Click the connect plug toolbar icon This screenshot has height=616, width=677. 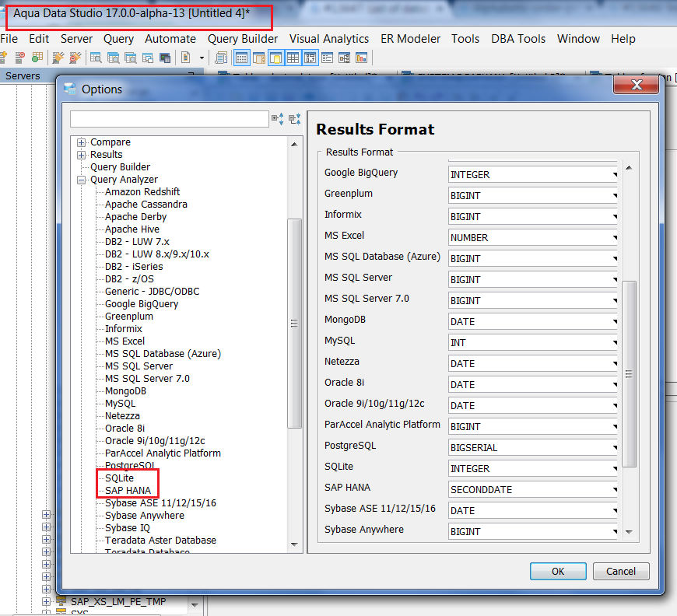click(58, 58)
